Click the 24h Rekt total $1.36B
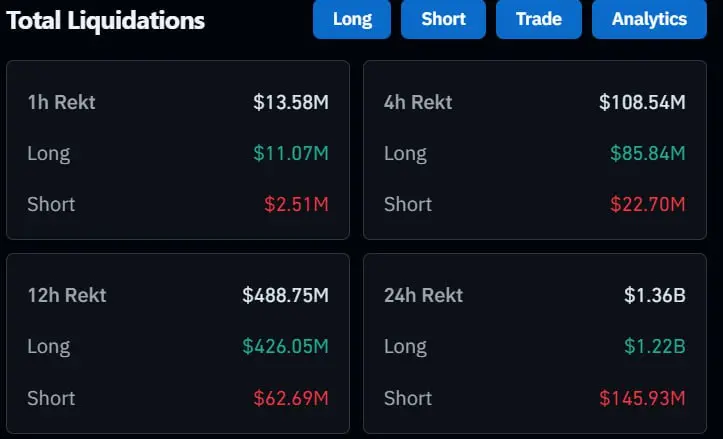 tap(655, 295)
